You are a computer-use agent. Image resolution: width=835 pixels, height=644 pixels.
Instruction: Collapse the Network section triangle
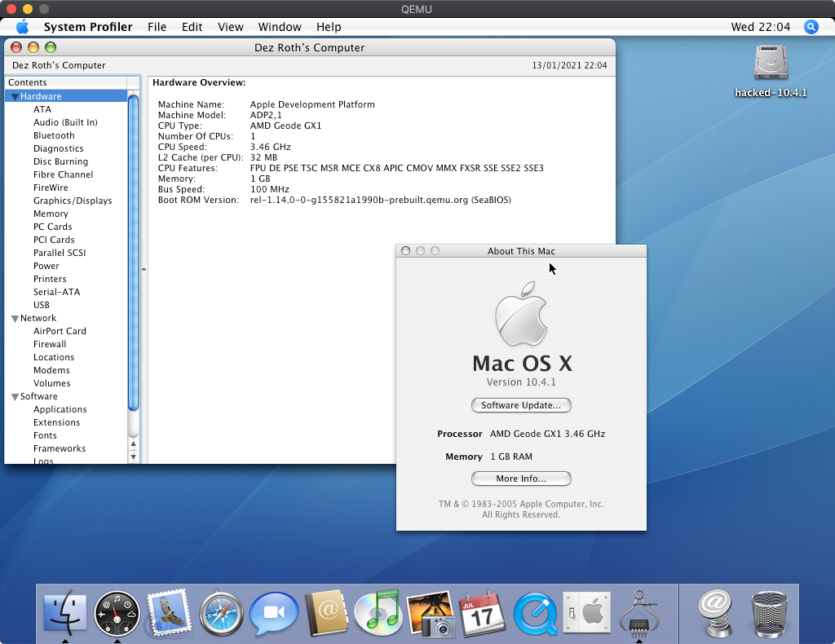(15, 319)
